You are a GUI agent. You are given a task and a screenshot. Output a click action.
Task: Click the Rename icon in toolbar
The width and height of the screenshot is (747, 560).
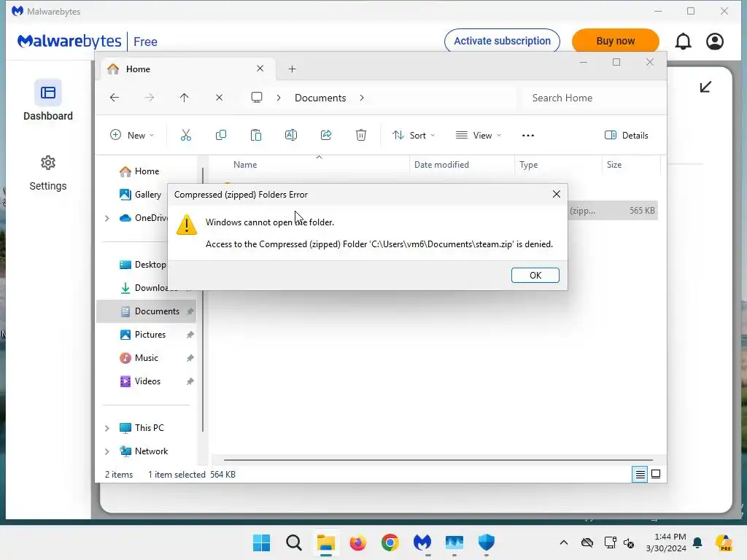coord(290,135)
